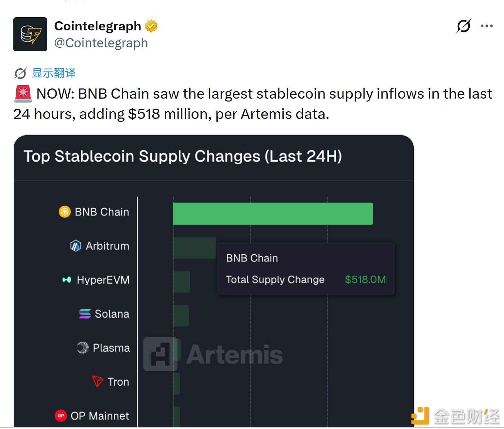
Task: Click the Grok icon beside the more menu
Action: point(463,26)
